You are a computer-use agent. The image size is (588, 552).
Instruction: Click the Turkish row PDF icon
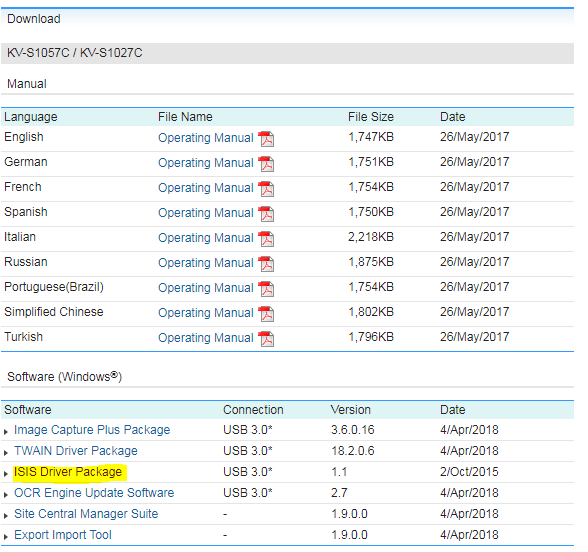pyautogui.click(x=266, y=339)
